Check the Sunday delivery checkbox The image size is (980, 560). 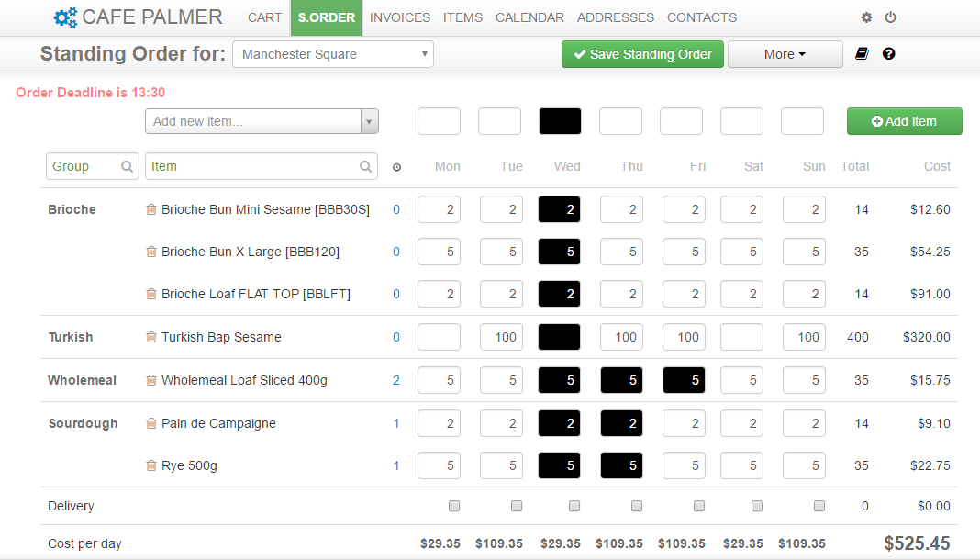coord(819,505)
